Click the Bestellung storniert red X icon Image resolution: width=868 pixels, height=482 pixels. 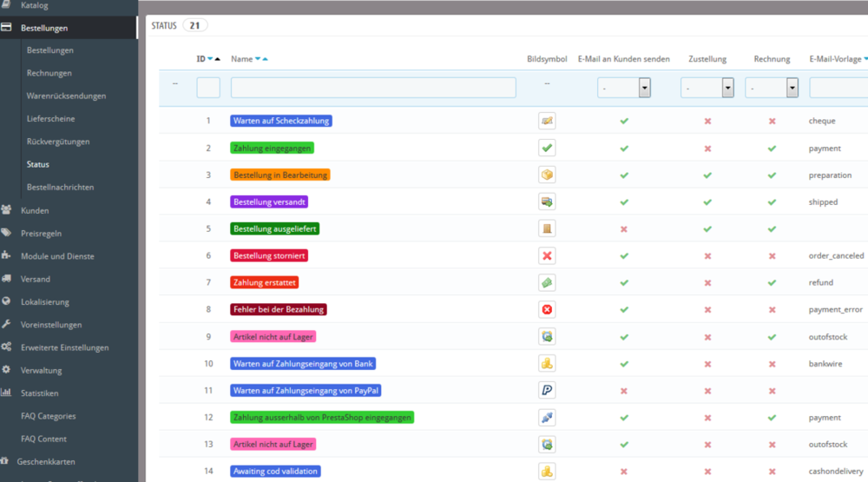click(547, 255)
